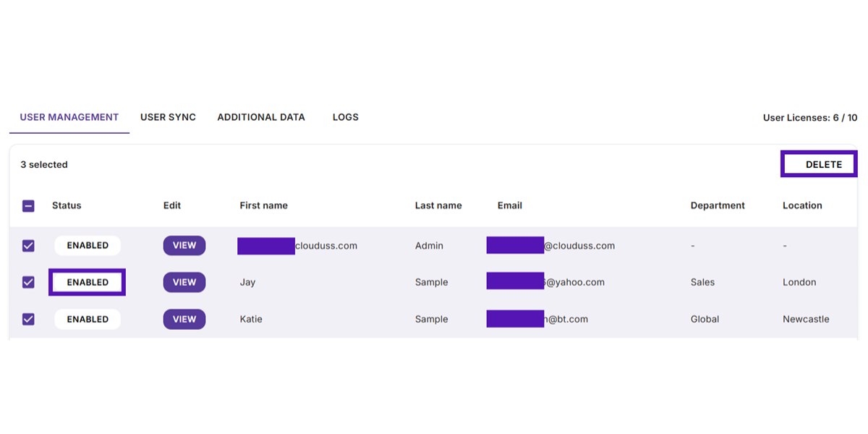Select the USER MANAGEMENT tab

(69, 116)
